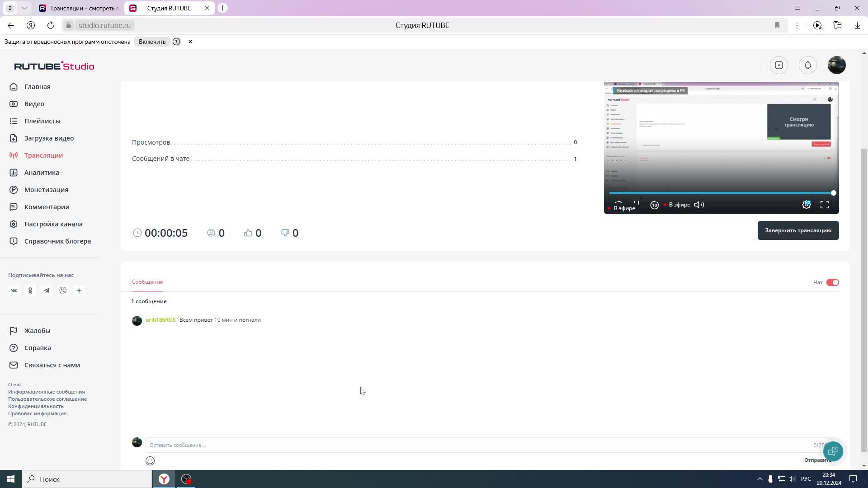The width and height of the screenshot is (868, 488).
Task: Click the protection help question icon
Action: coord(176,42)
